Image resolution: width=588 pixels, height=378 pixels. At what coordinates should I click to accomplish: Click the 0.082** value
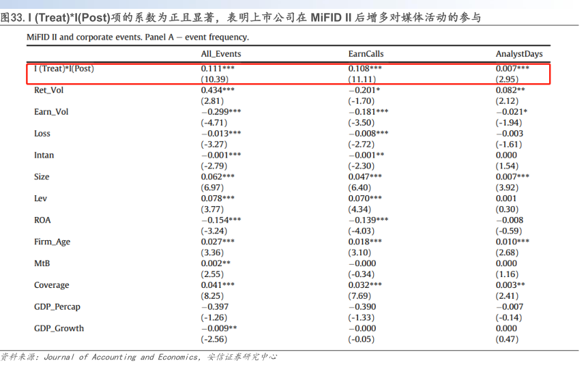[x=510, y=90]
